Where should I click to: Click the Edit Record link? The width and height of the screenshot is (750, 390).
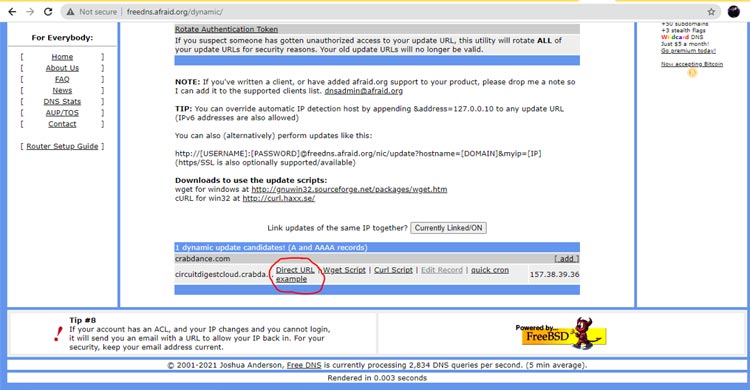coord(442,270)
